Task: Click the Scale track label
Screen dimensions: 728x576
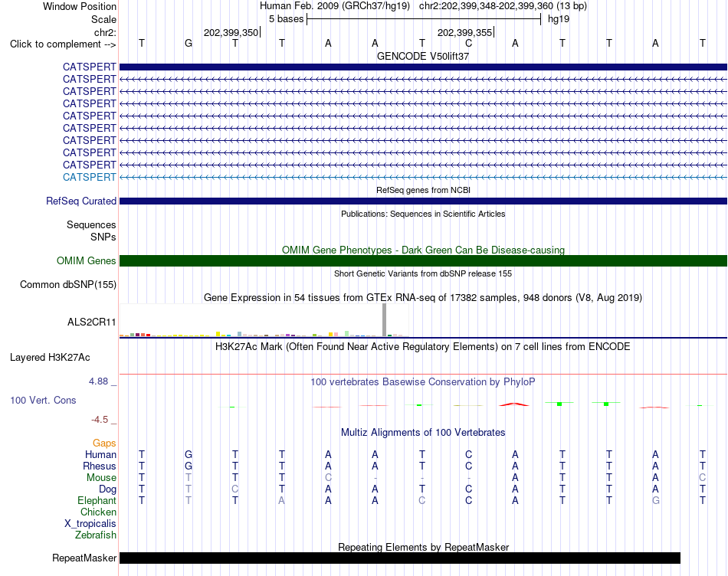Action: click(x=103, y=19)
